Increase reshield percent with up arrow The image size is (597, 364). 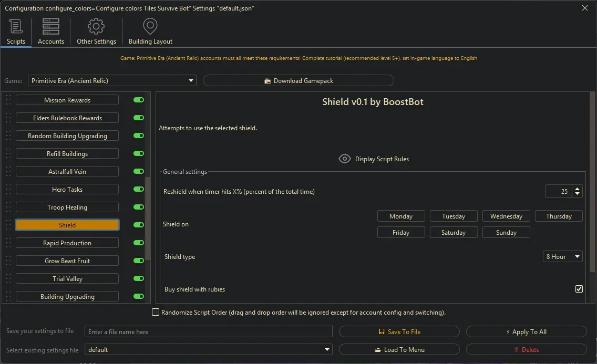(x=577, y=188)
